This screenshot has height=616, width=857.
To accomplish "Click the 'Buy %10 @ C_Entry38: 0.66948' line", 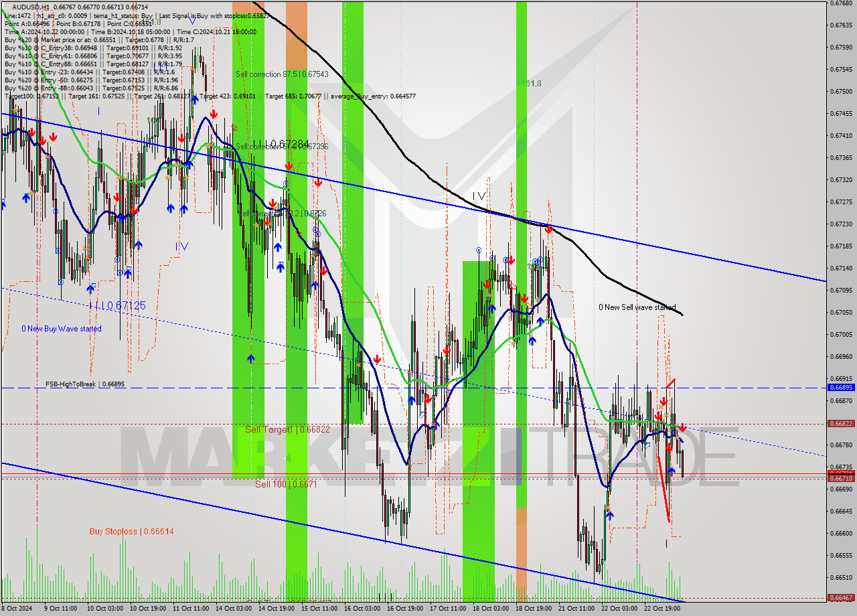I will pos(93,48).
